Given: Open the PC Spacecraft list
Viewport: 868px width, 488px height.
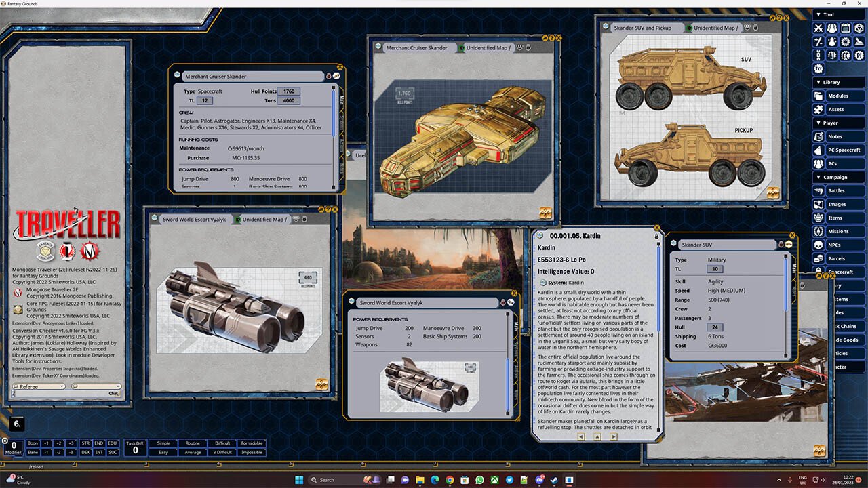Looking at the screenshot, I should [843, 150].
